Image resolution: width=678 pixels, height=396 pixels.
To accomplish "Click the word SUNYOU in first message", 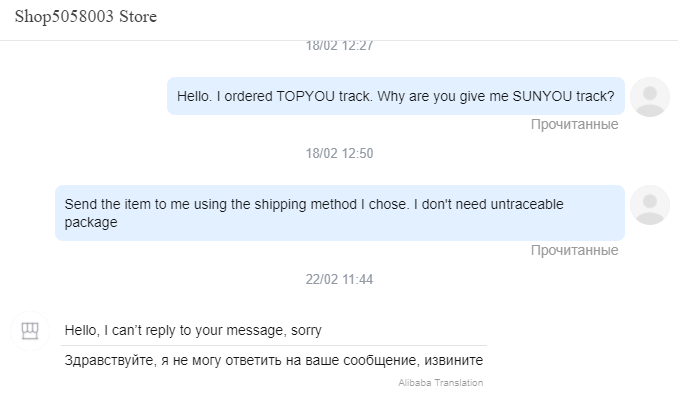I will point(542,96).
